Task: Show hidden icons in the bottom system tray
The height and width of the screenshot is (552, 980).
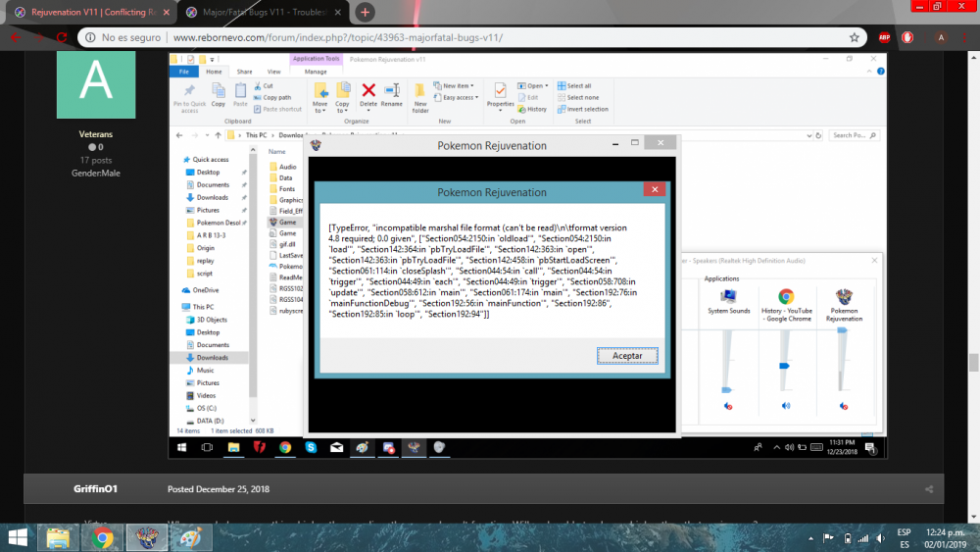Action: 810,538
